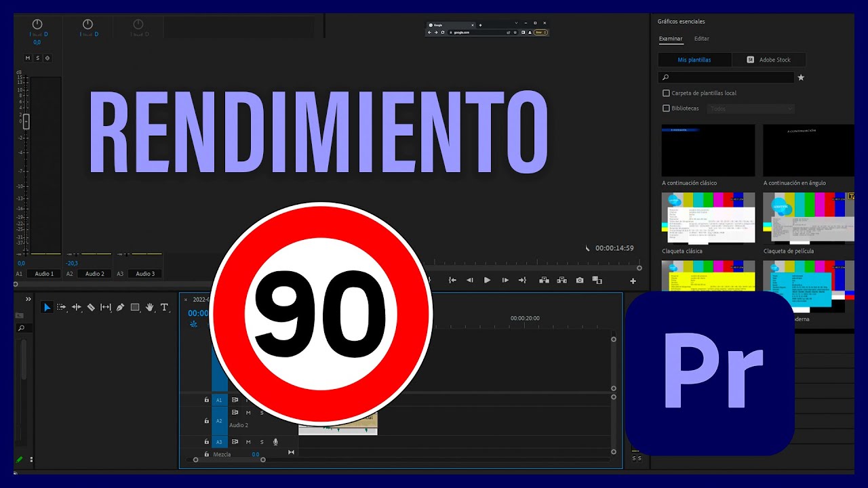The width and height of the screenshot is (868, 488).
Task: Open the comparison view icon
Action: click(x=597, y=280)
